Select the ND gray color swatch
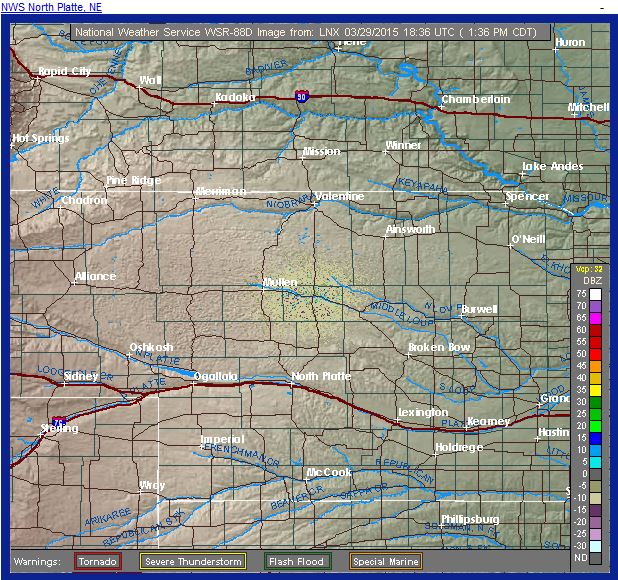This screenshot has width=618, height=580. (595, 558)
